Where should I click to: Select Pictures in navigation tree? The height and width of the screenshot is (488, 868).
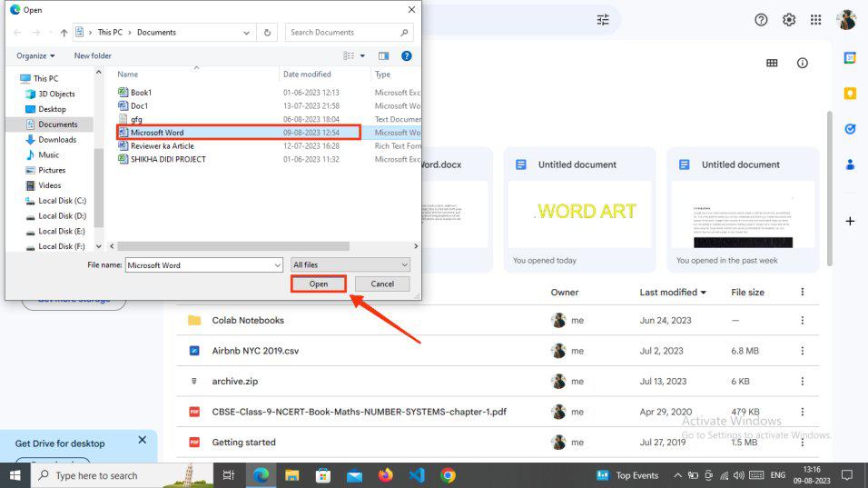[45, 170]
